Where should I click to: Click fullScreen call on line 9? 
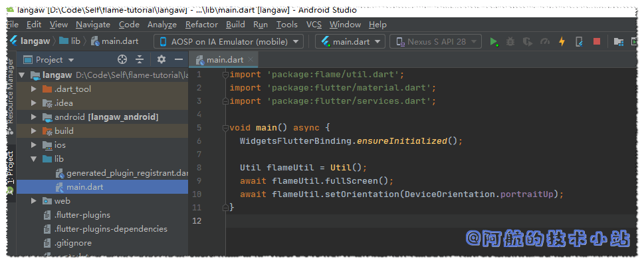coord(351,180)
